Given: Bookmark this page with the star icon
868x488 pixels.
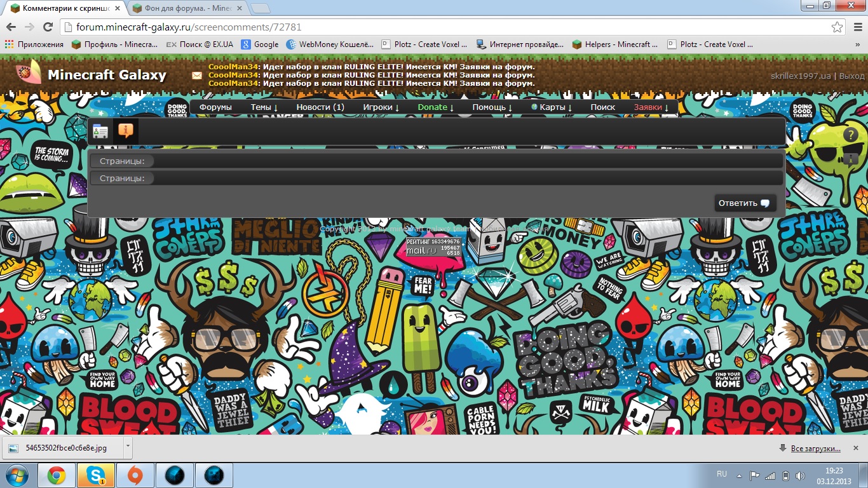Looking at the screenshot, I should tap(837, 27).
